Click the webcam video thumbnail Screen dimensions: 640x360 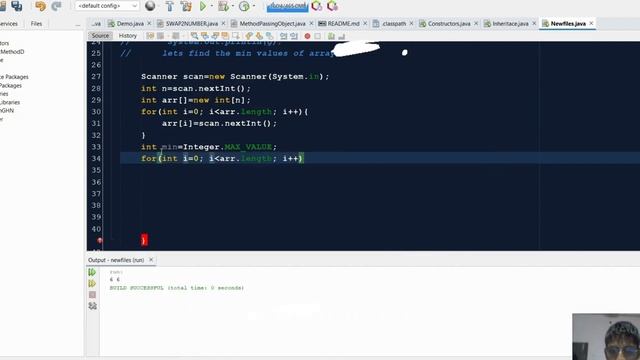(x=606, y=337)
